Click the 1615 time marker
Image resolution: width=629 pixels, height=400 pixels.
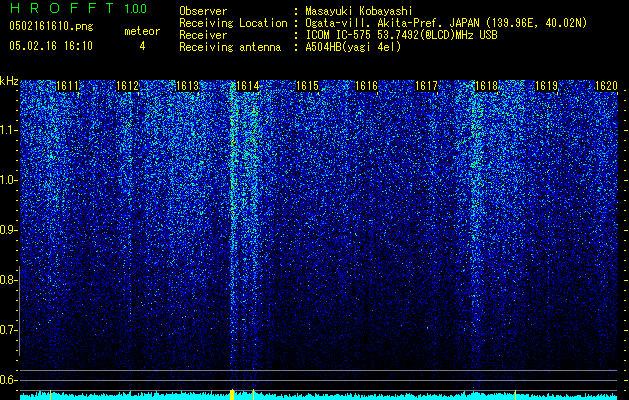click(307, 86)
